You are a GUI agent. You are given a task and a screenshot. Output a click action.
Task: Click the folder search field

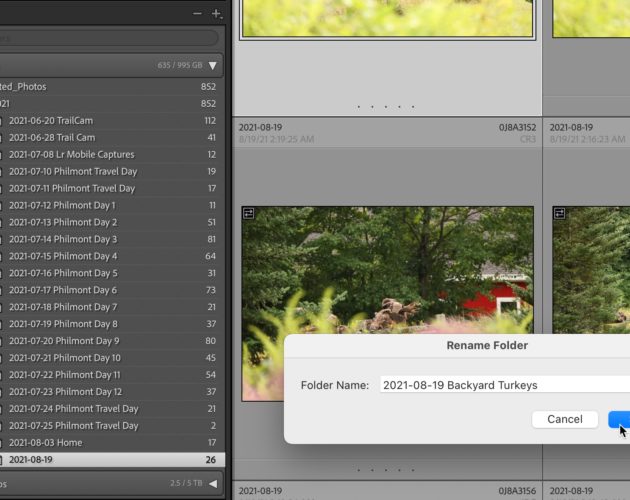pyautogui.click(x=108, y=38)
